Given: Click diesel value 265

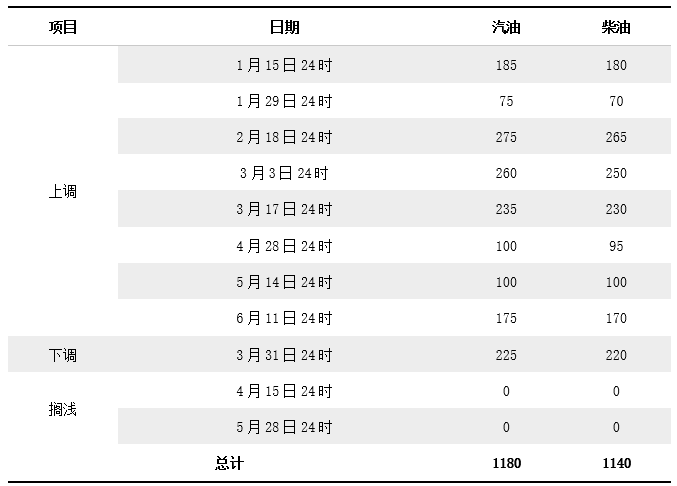Looking at the screenshot, I should pos(616,137).
